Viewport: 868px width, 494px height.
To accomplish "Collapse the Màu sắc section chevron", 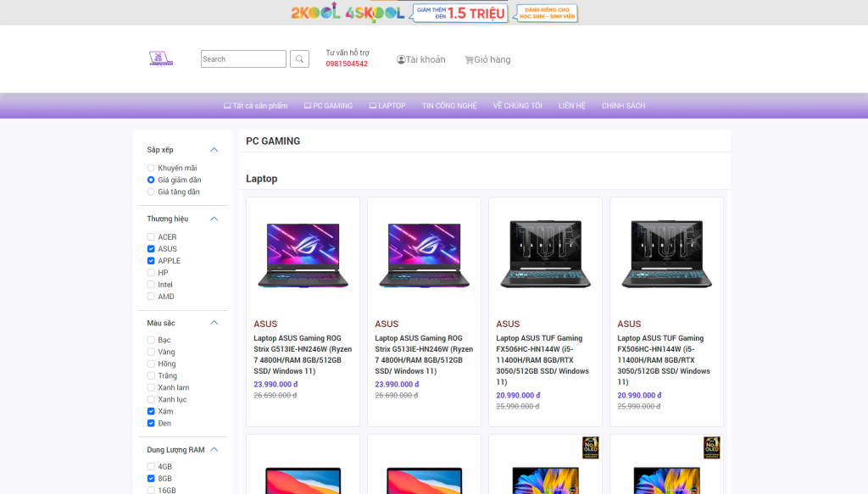I will click(214, 323).
